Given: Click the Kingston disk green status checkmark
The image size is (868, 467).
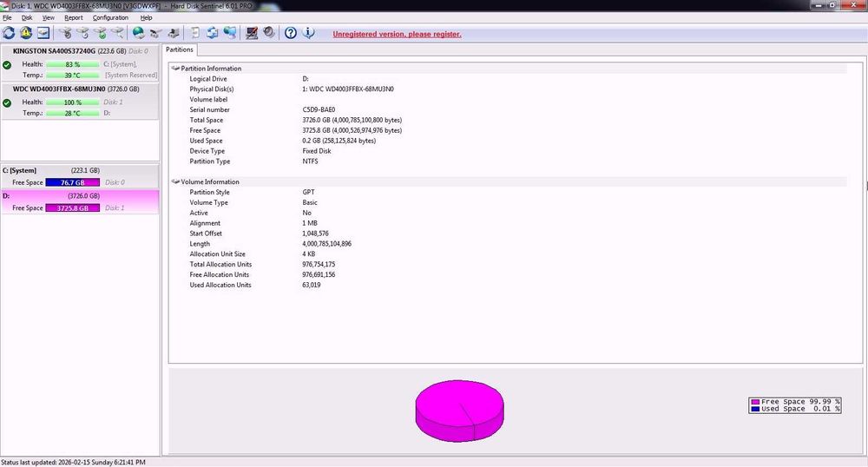Looking at the screenshot, I should pos(7,65).
